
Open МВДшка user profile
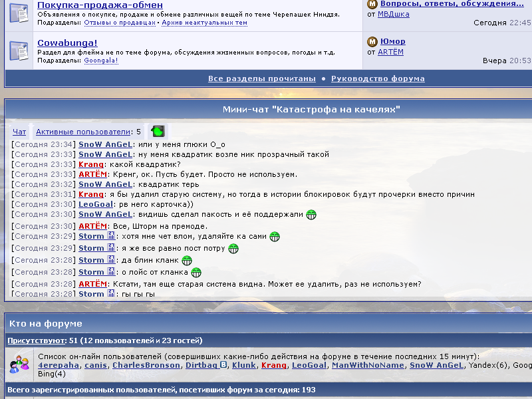(x=394, y=14)
